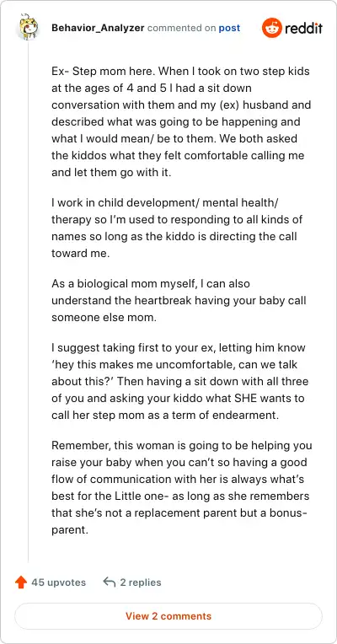
Task: Click the quoted "hey this makes me uncomfortable" line
Action: click(153, 364)
